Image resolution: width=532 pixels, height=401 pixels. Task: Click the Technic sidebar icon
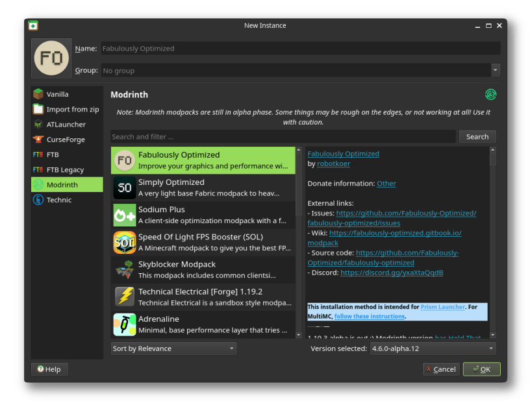[38, 200]
